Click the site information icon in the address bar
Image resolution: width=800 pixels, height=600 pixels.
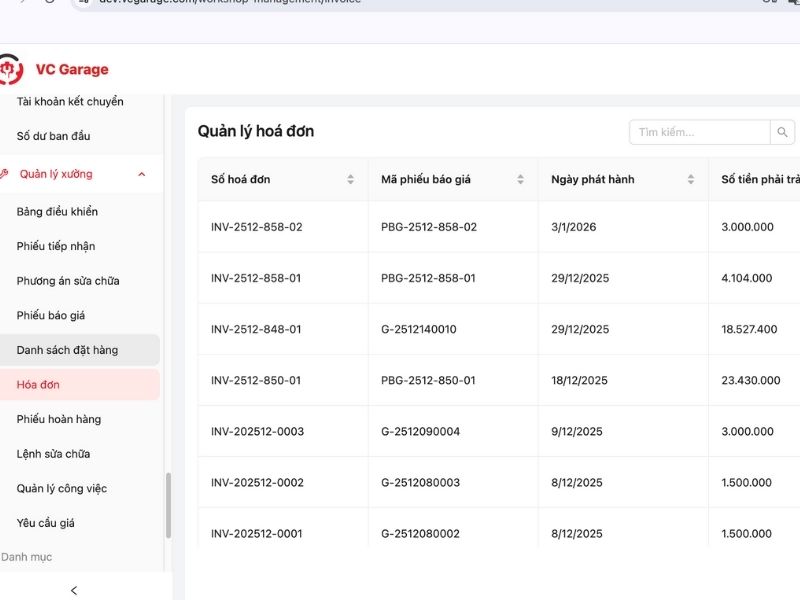coord(85,3)
